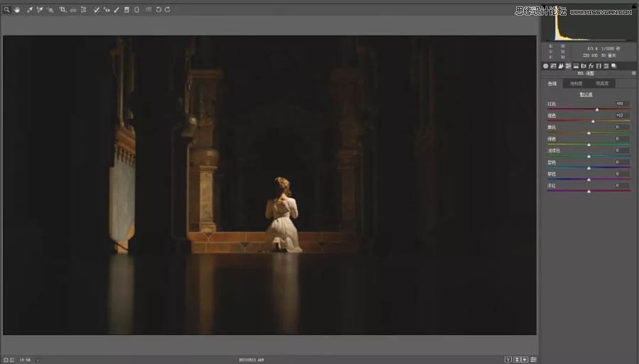This screenshot has width=639, height=364.
Task: Select the Targeted Adjustment tool
Action: pos(50,9)
